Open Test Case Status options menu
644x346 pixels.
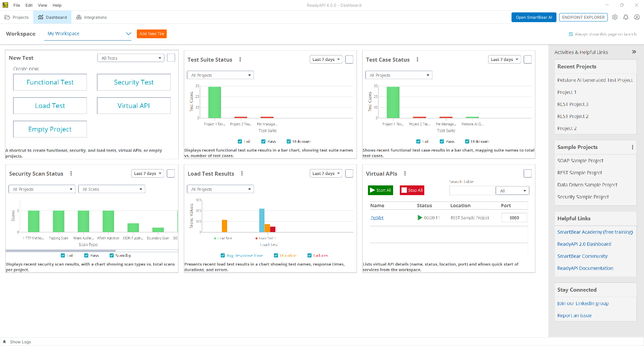[417, 59]
